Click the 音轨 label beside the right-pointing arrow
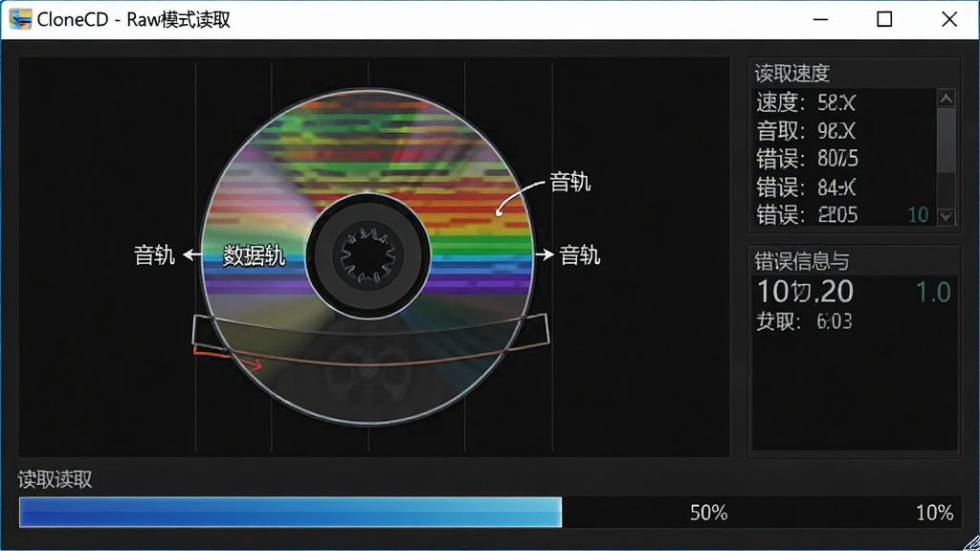The width and height of the screenshot is (980, 551). 580,254
